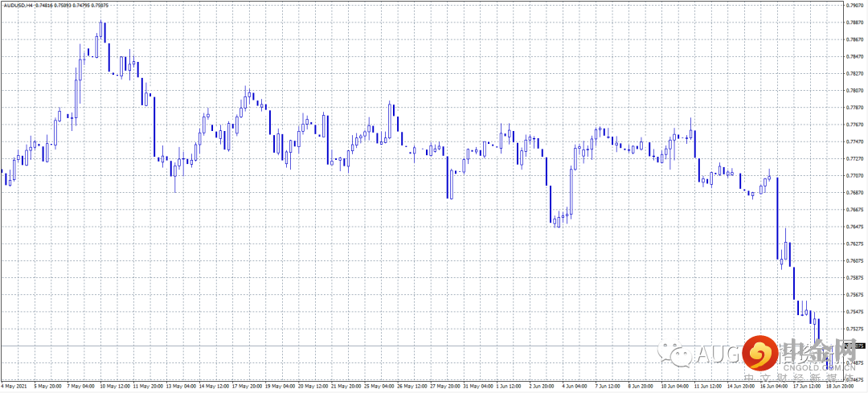
Task: Click the large gray 中金网 watermark text
Action: pyautogui.click(x=818, y=349)
